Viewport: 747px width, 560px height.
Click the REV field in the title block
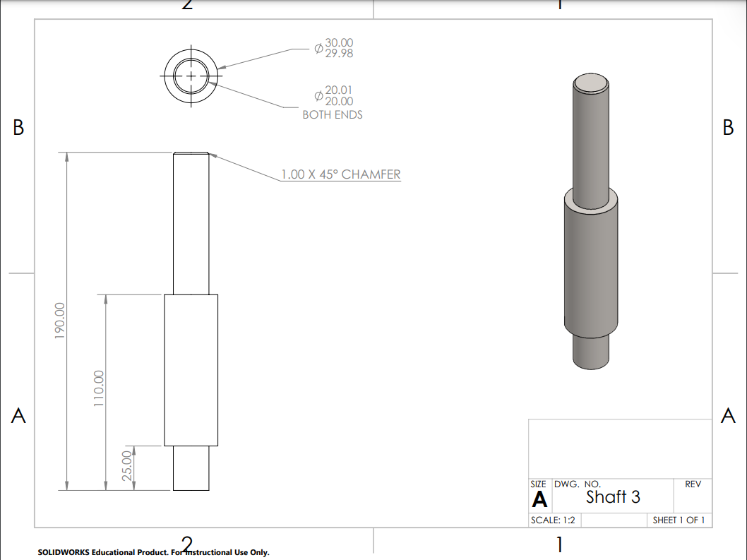(693, 485)
